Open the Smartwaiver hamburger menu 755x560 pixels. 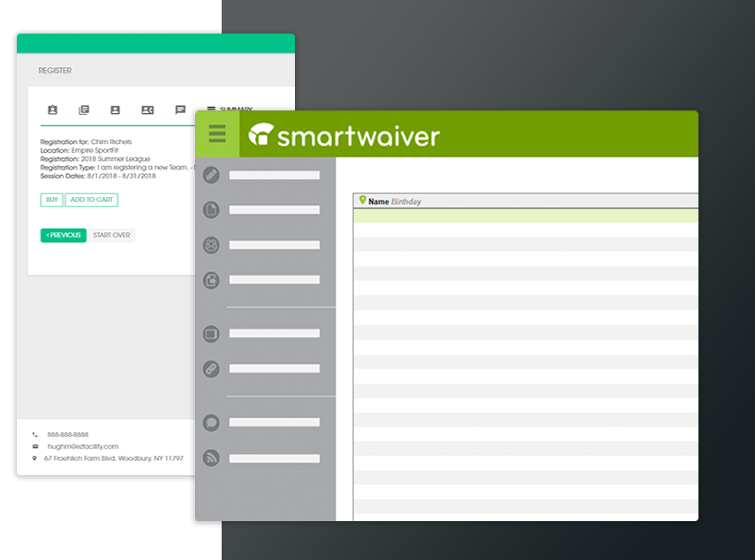pos(217,134)
